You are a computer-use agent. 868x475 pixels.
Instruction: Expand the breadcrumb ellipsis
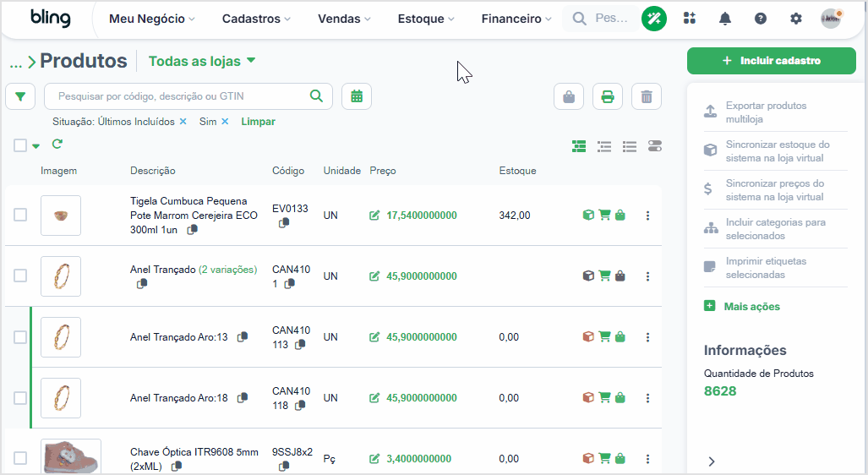15,63
